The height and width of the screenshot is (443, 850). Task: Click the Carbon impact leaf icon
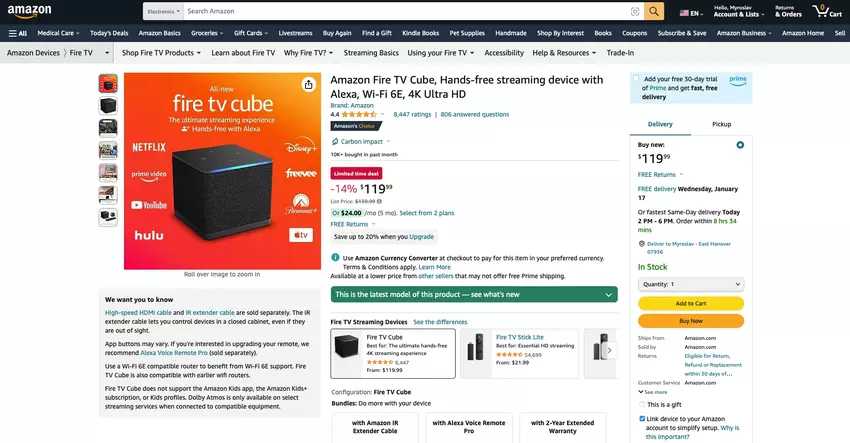[335, 142]
